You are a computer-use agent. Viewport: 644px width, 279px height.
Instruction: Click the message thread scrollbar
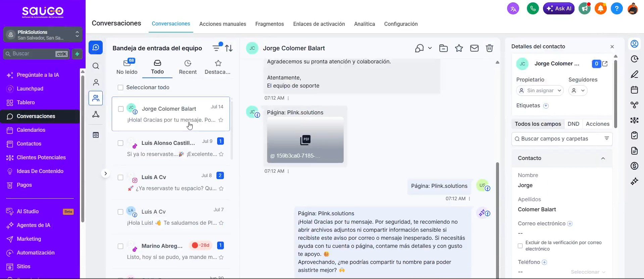[x=497, y=220]
